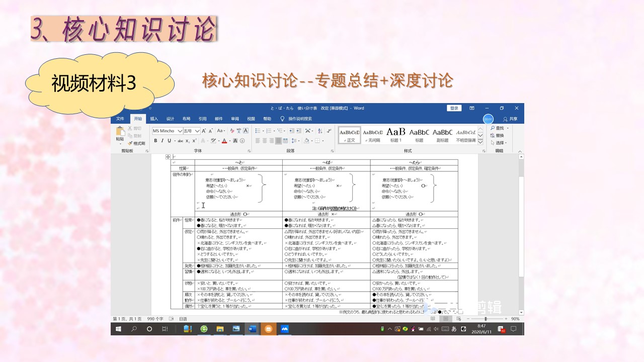Open the Change Case (Aa) dropdown
Viewport: 644px width, 362px height.
[221, 131]
